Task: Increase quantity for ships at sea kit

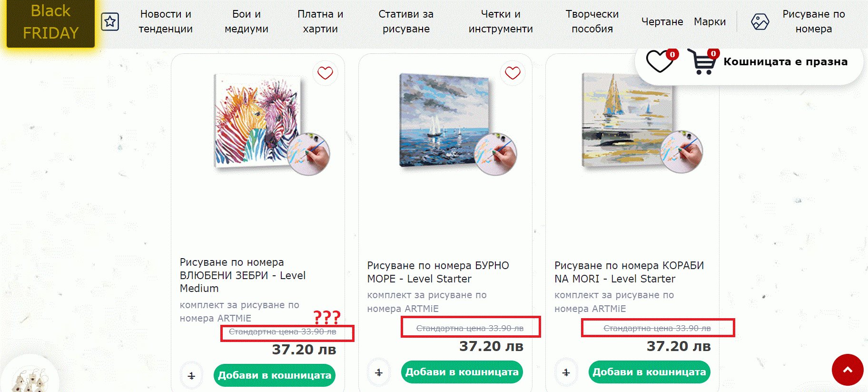Action: 566,372
